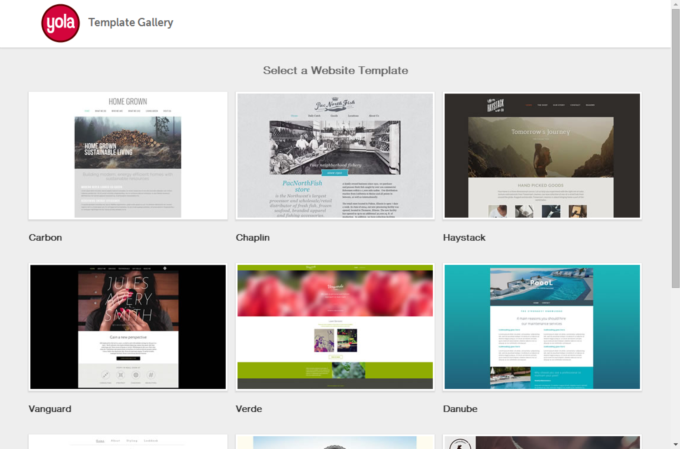Click the Verde template name
Image resolution: width=680 pixels, height=449 pixels.
(249, 409)
